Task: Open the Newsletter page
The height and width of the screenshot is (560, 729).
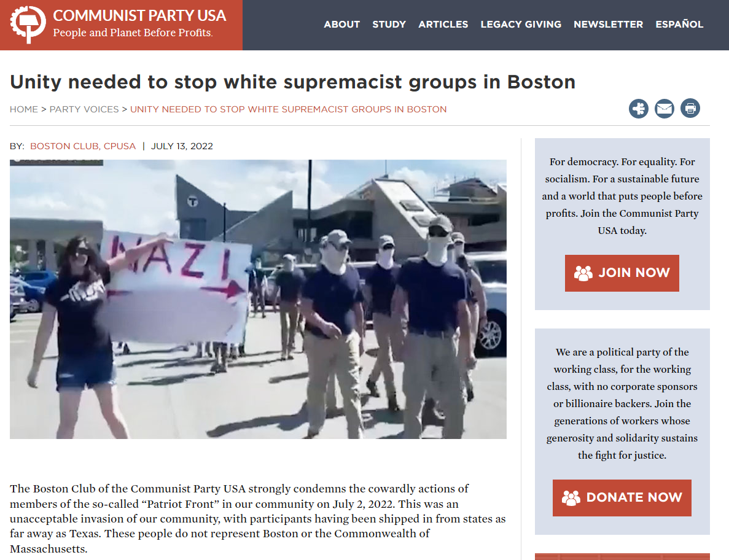Action: point(608,24)
